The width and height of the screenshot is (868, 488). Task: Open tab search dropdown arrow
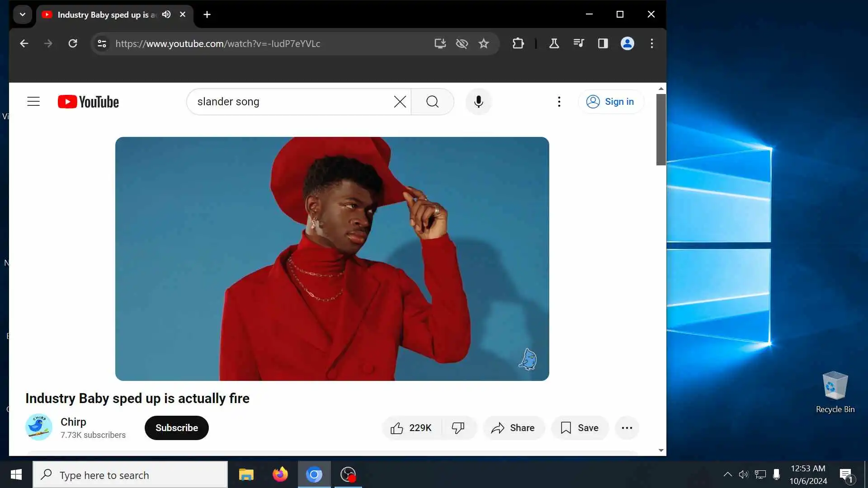point(22,14)
